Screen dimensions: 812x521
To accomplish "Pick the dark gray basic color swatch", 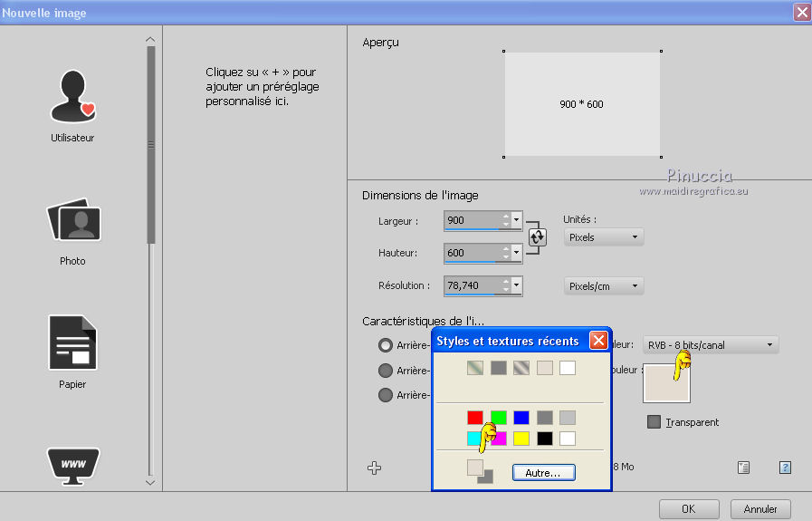I will pyautogui.click(x=545, y=418).
